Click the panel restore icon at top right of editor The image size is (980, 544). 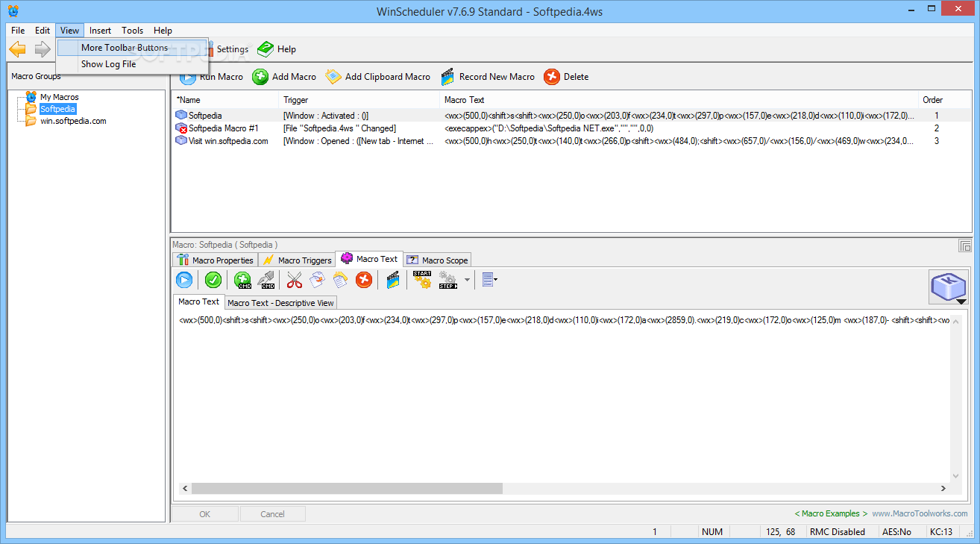click(x=964, y=246)
